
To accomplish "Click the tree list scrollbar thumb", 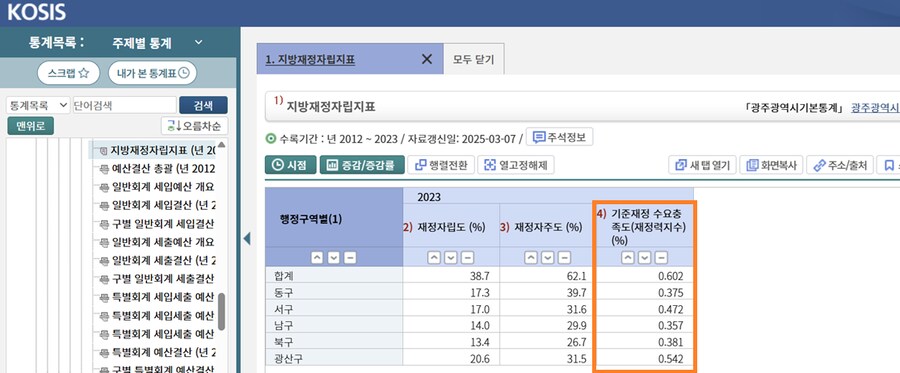I will tap(222, 312).
